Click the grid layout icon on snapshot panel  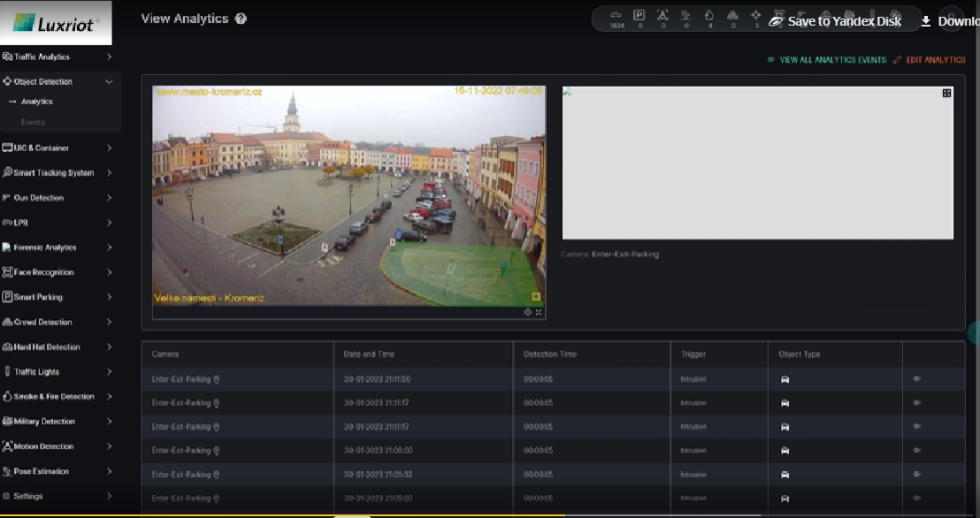tap(946, 93)
